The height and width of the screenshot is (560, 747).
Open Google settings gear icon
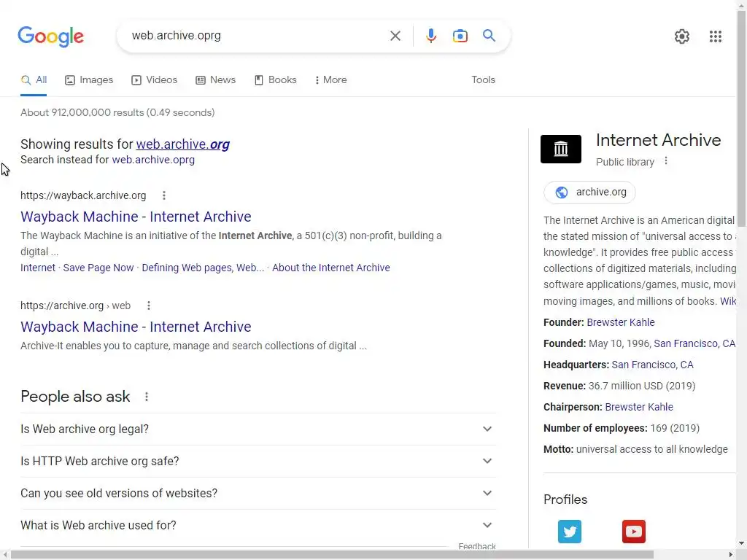click(x=682, y=36)
